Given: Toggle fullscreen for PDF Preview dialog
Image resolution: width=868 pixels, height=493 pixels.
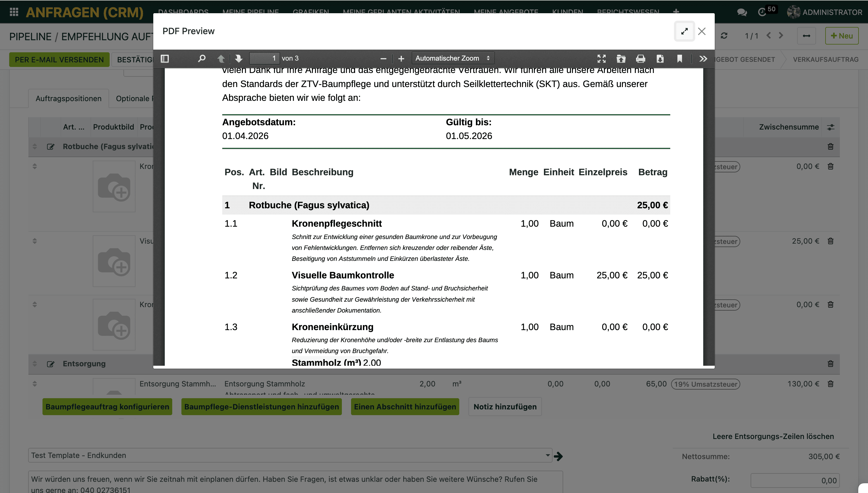Looking at the screenshot, I should [x=684, y=31].
